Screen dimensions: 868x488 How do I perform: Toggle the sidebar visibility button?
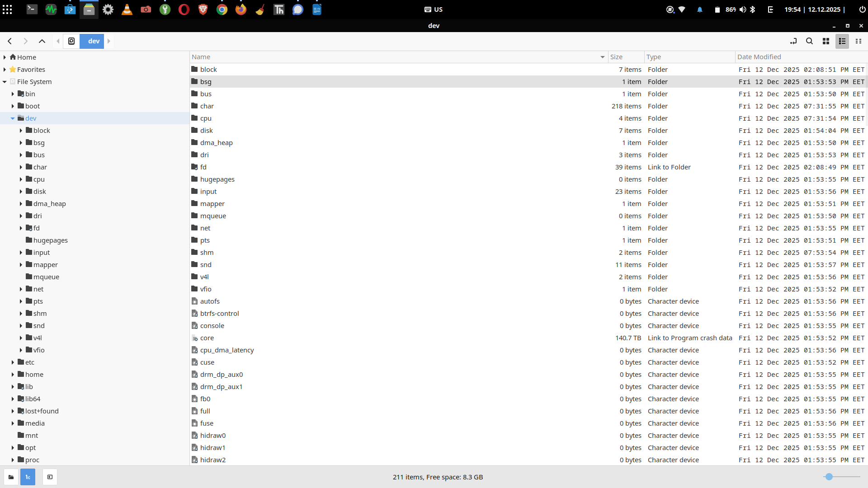click(50, 477)
